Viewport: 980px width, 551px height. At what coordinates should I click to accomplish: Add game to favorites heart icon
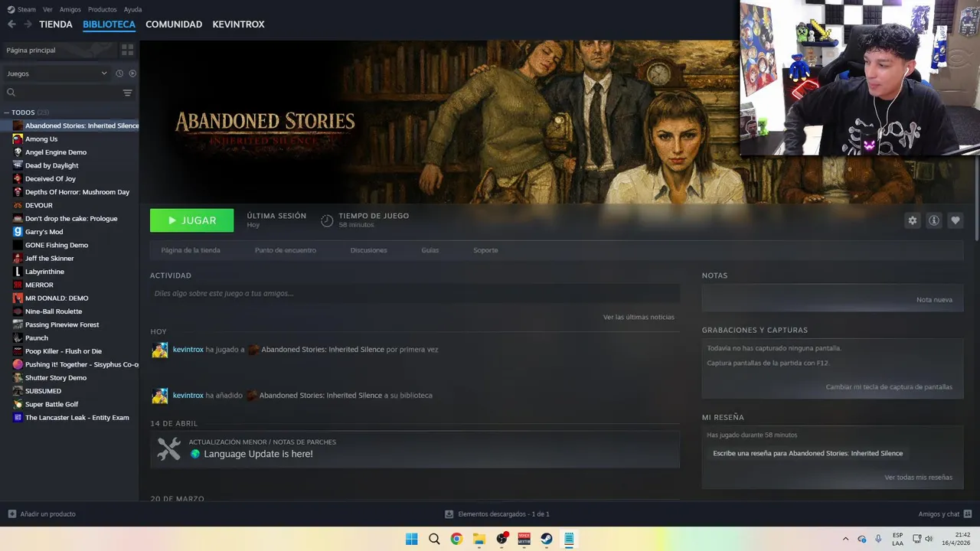[x=955, y=220]
